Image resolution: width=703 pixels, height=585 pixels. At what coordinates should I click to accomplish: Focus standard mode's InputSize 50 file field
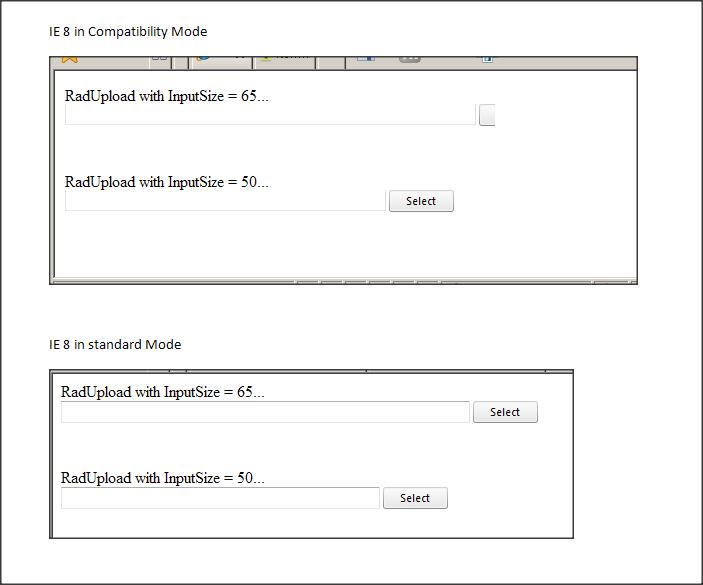[x=220, y=498]
